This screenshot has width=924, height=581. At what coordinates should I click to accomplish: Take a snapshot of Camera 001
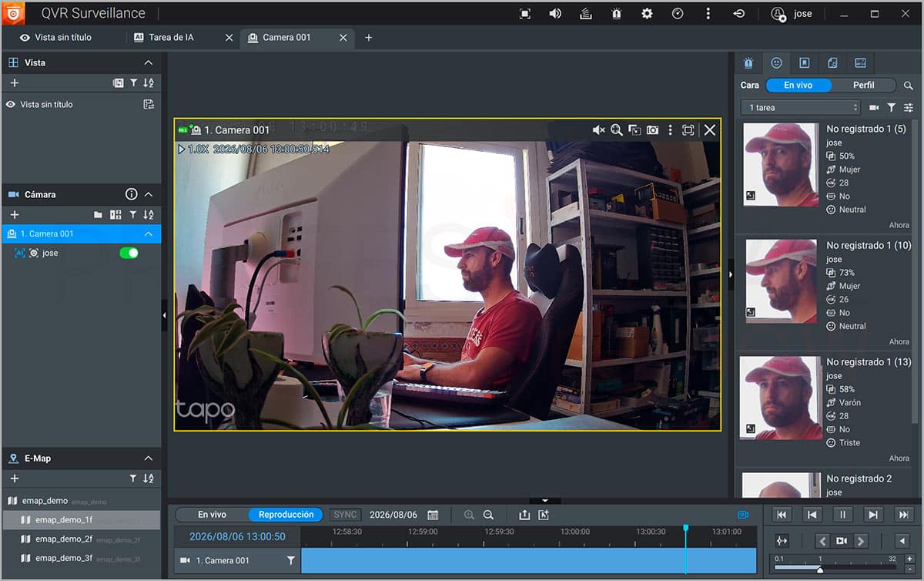click(x=652, y=130)
